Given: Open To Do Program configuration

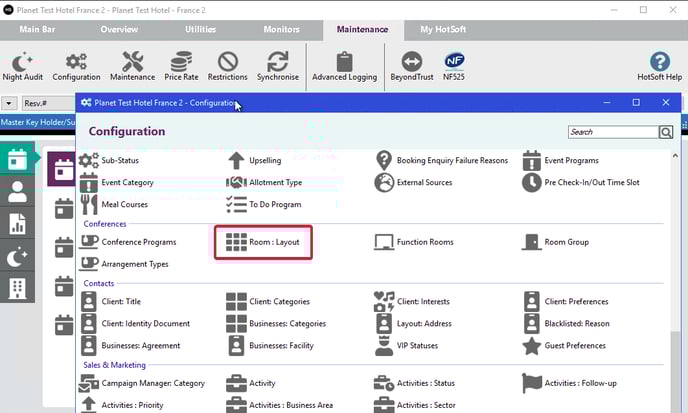Looking at the screenshot, I should (x=264, y=205).
